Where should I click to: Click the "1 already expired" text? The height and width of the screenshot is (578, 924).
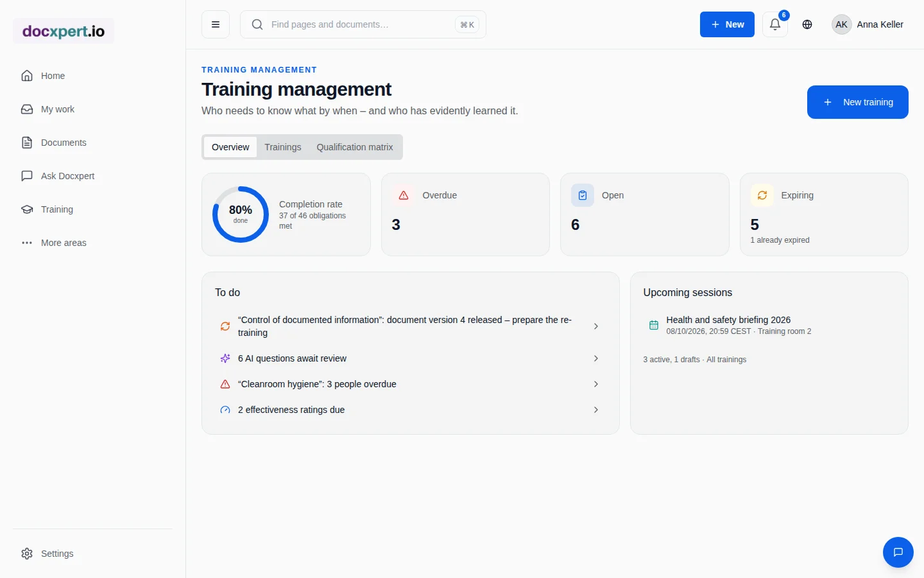(x=780, y=240)
